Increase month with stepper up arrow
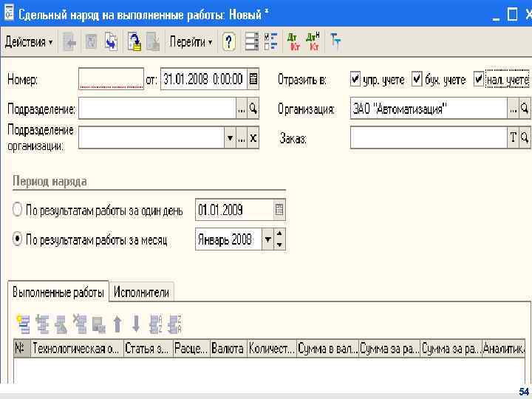Image resolution: width=532 pixels, height=399 pixels. click(x=279, y=234)
